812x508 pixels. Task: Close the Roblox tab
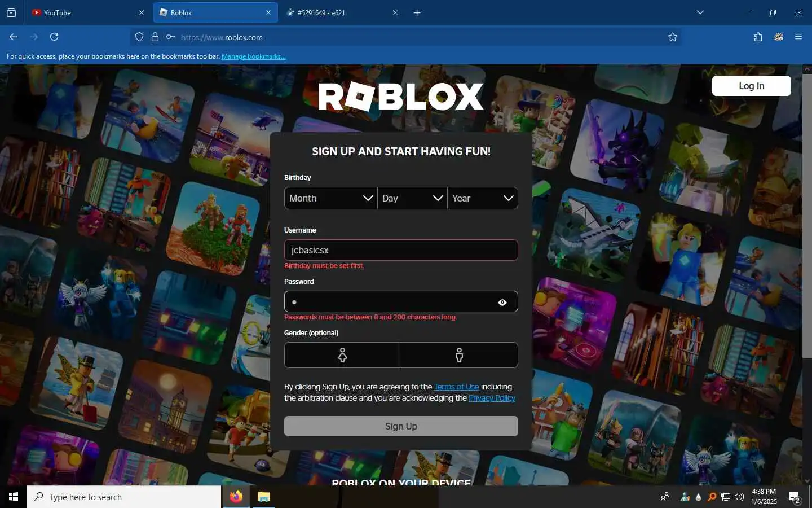point(268,12)
